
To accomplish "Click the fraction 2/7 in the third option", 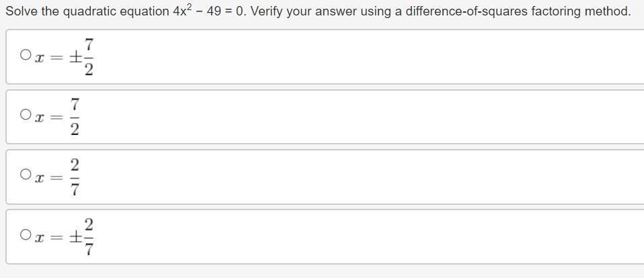I will tap(75, 177).
